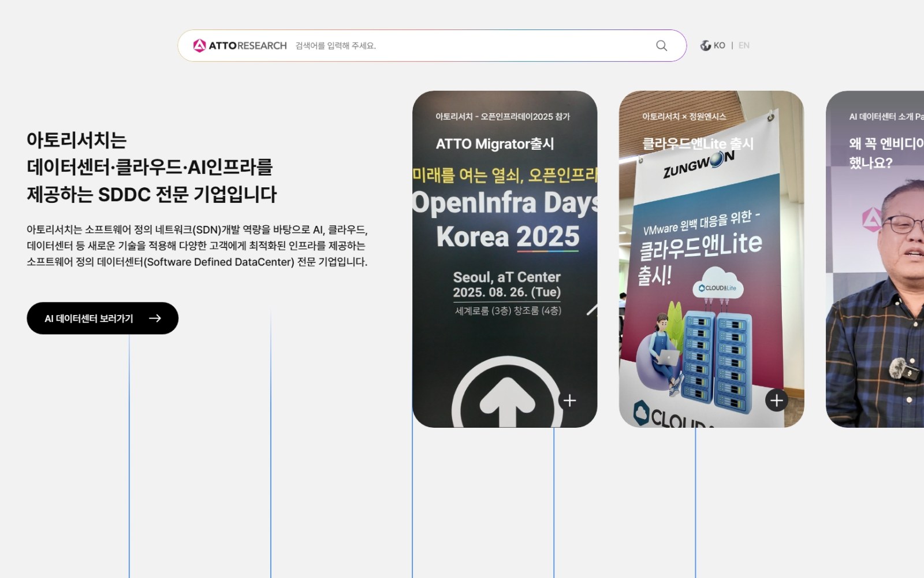Open the OpenInfra Days Korea 2025 card
Screen dimensions: 924x578
[505, 259]
